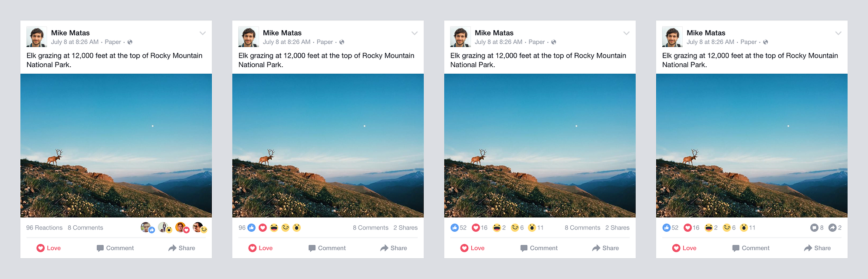Expand the options chevron on the third post
Viewport: 868px width, 279px height.
(x=626, y=33)
